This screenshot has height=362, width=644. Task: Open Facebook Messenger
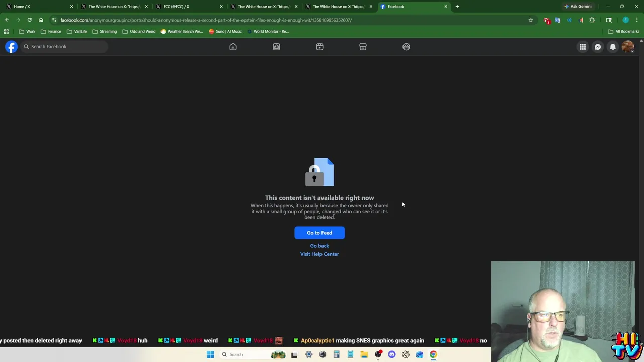(598, 47)
